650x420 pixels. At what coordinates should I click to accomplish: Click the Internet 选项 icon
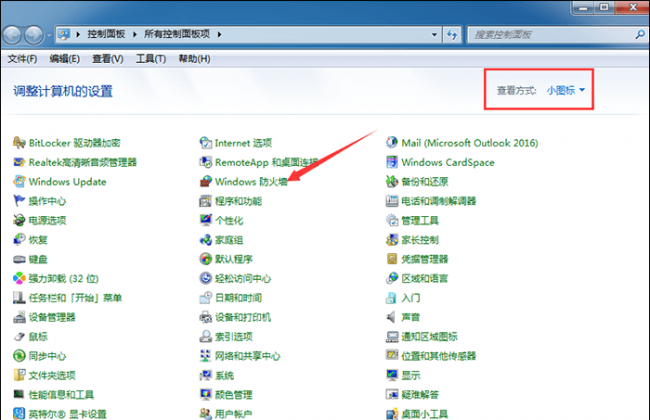coord(206,143)
